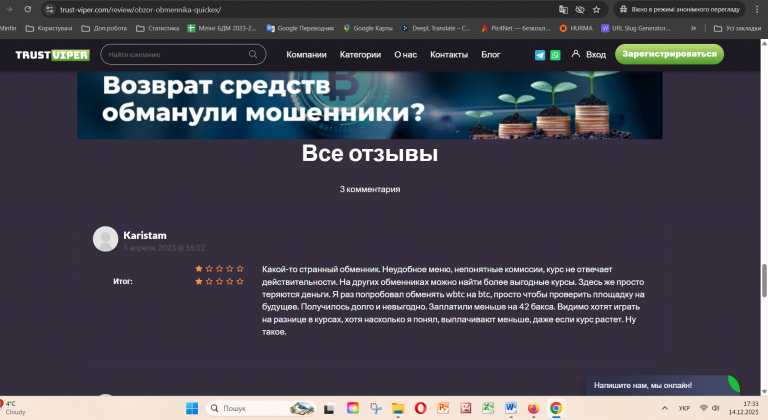Open the Контакты menu item

click(x=449, y=55)
